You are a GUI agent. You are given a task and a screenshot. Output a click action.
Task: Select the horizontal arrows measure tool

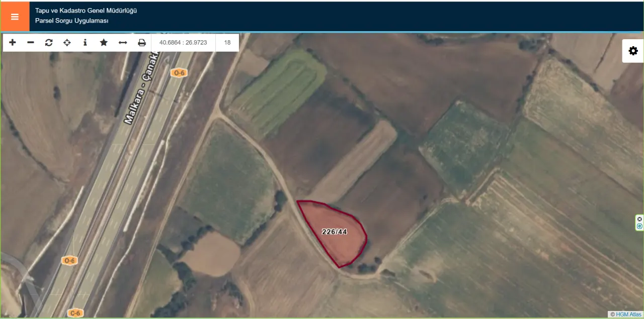coord(123,43)
